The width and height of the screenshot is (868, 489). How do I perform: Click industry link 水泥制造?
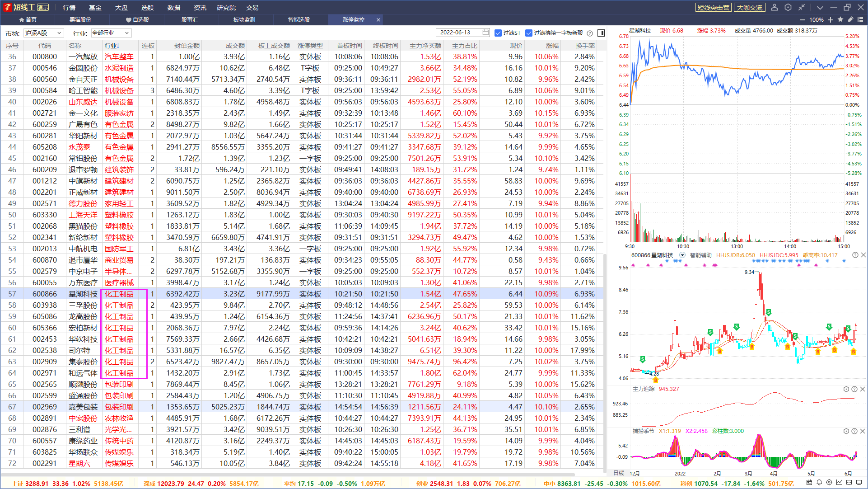[119, 68]
